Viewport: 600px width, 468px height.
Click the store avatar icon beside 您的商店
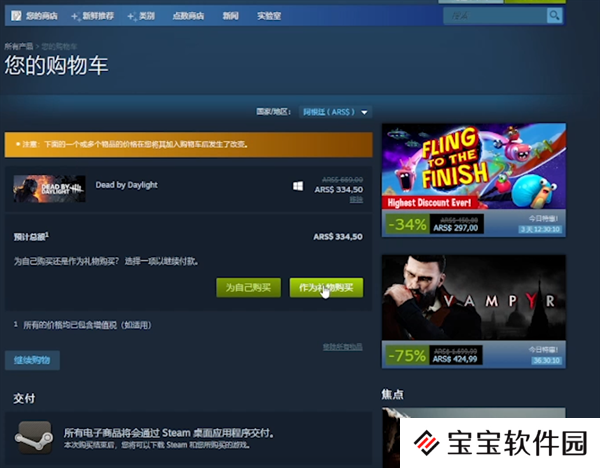pos(16,16)
